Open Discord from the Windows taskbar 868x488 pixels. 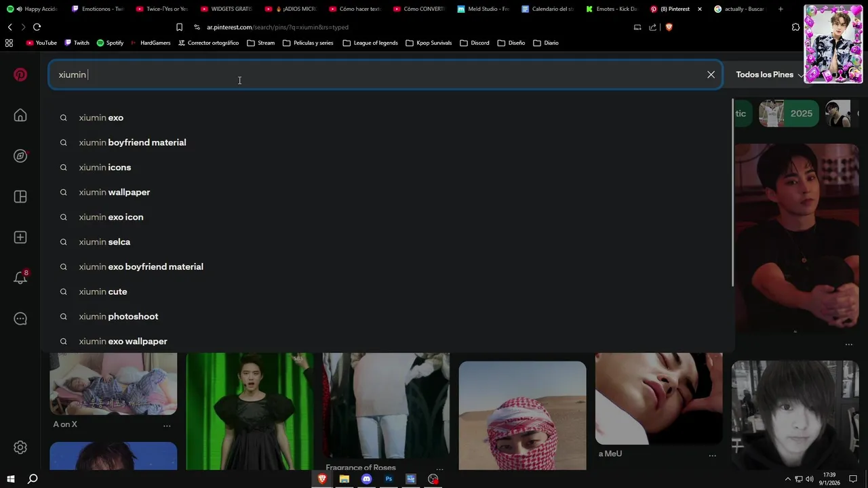coord(366,479)
